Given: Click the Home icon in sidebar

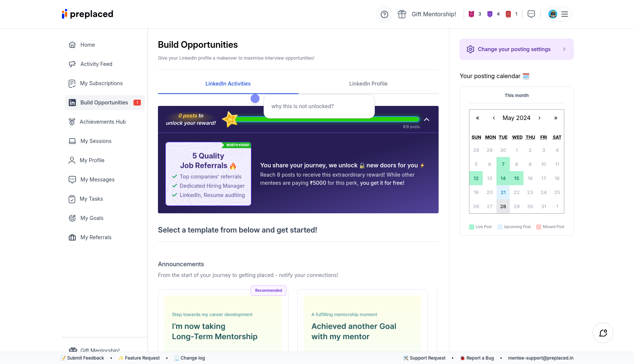Looking at the screenshot, I should tap(72, 45).
